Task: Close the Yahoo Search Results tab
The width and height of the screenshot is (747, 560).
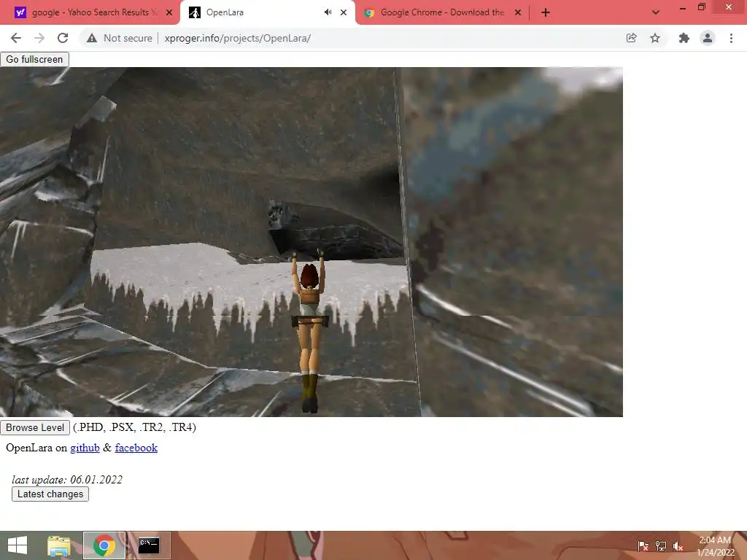Action: pyautogui.click(x=169, y=12)
